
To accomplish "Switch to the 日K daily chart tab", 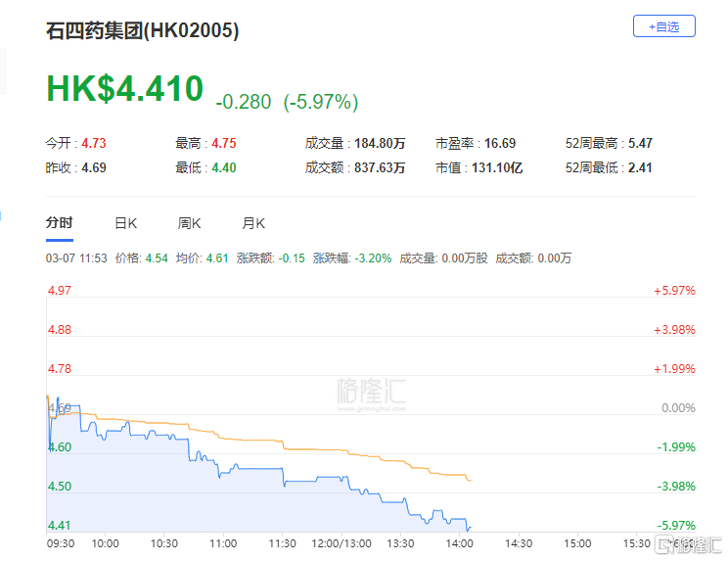I will click(125, 223).
